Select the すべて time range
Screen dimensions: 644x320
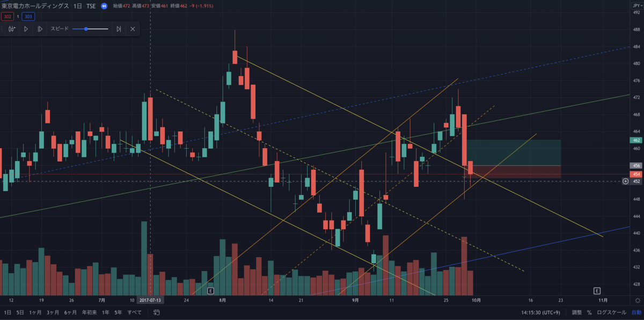coord(135,312)
